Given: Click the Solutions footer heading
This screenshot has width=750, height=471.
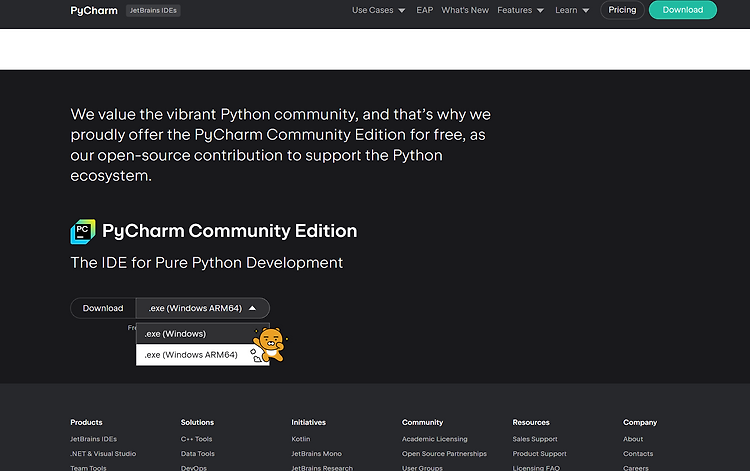Looking at the screenshot, I should pos(197,422).
